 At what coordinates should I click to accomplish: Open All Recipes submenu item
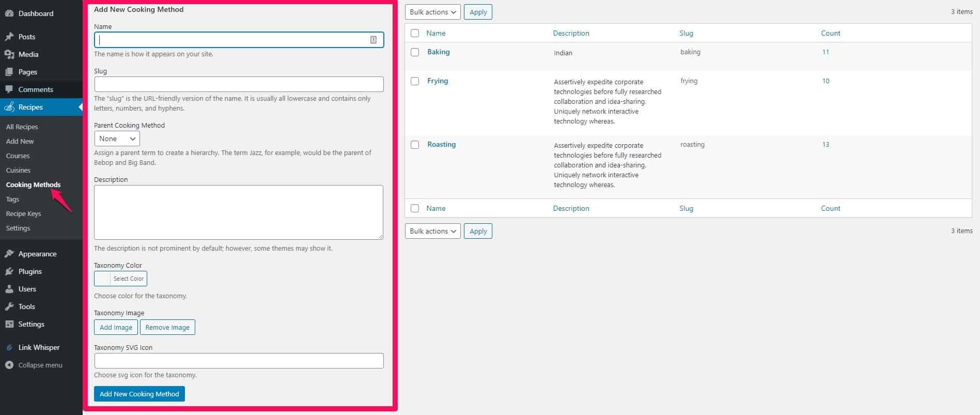click(22, 127)
